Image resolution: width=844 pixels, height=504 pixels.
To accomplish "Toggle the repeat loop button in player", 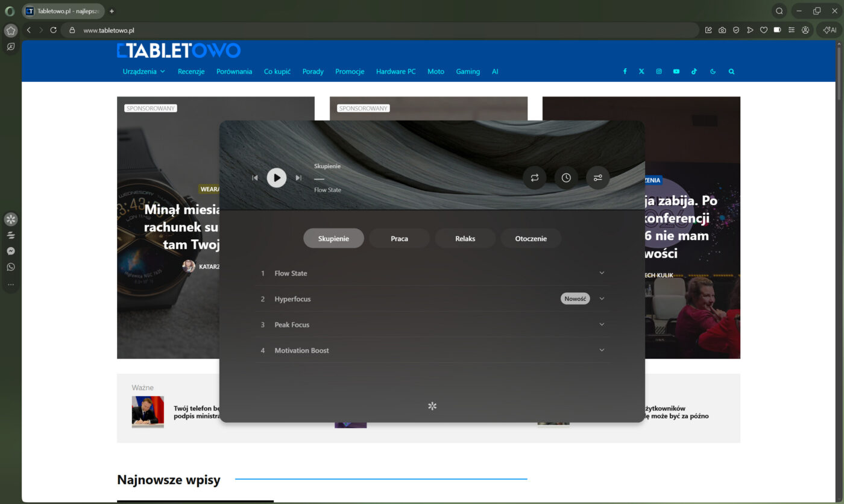I will tap(535, 178).
